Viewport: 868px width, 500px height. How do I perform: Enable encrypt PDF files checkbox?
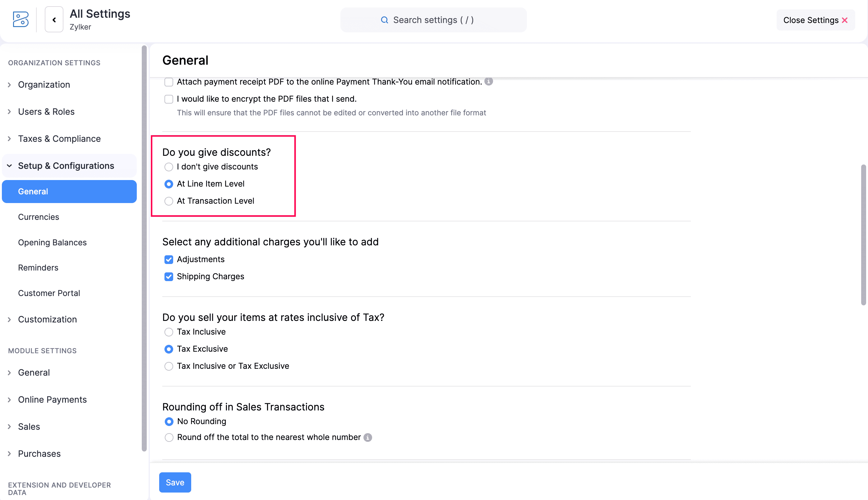tap(169, 99)
